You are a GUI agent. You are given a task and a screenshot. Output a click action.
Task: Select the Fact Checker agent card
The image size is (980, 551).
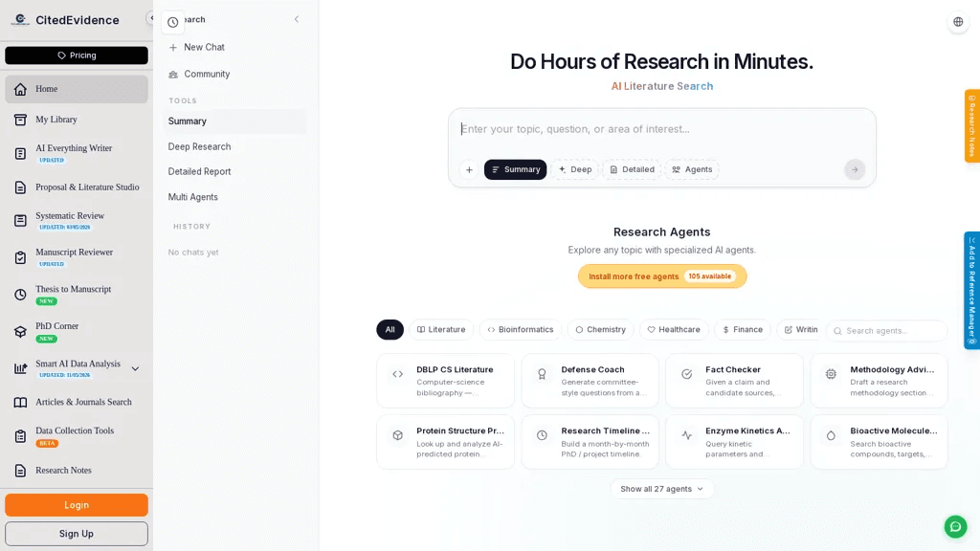(x=734, y=381)
